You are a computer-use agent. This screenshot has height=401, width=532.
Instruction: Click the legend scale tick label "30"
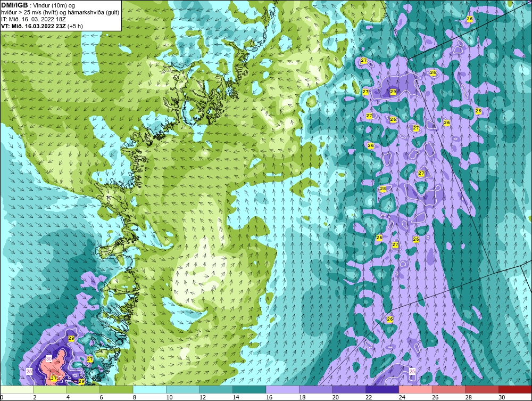point(502,397)
